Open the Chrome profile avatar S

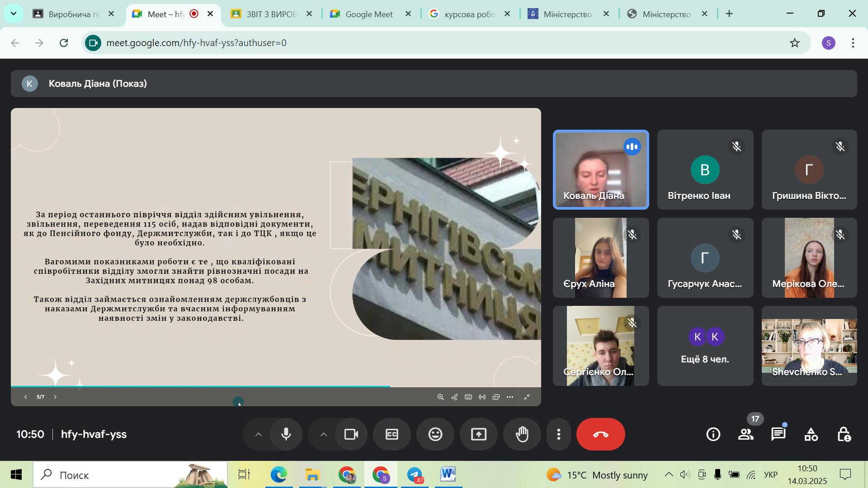coord(829,43)
